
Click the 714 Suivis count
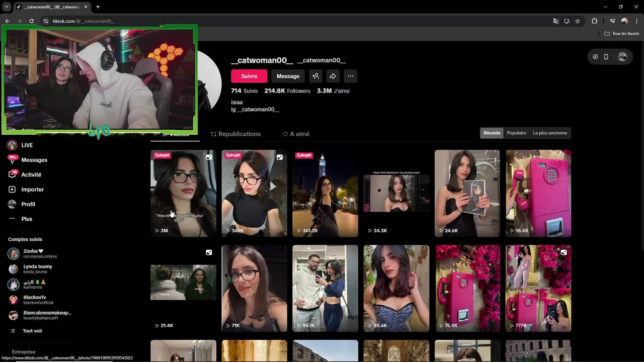(x=244, y=91)
